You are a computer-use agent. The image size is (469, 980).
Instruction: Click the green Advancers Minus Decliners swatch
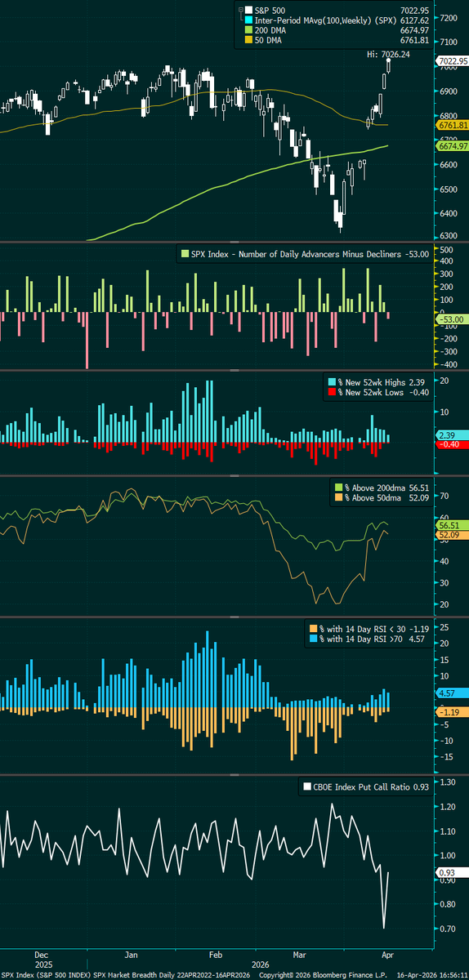(x=185, y=255)
